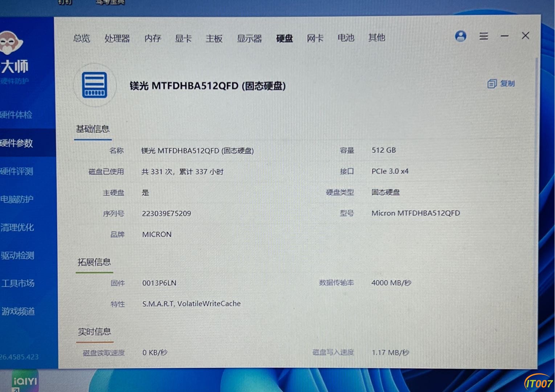This screenshot has height=392, width=555.
Task: Open 工具市场 in the sidebar
Action: tap(18, 283)
